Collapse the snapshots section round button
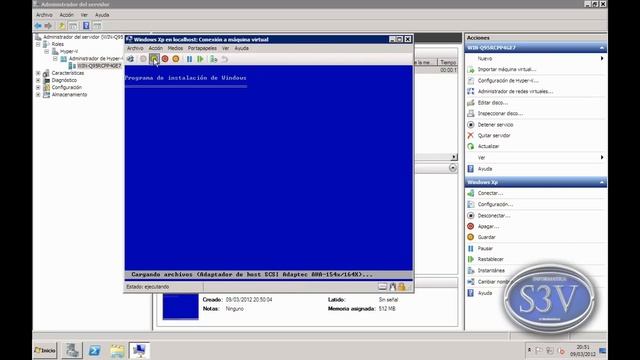Viewport: 640px width, 360px height. [453, 168]
